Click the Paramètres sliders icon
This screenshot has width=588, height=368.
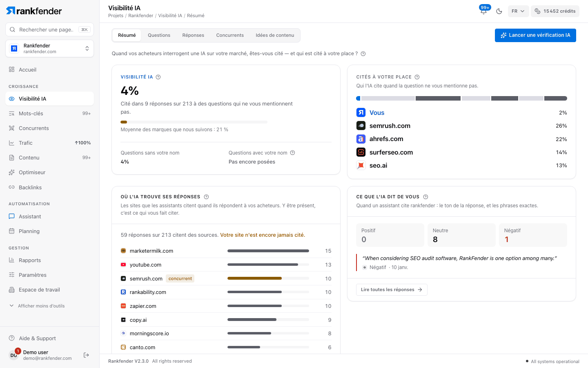click(12, 275)
